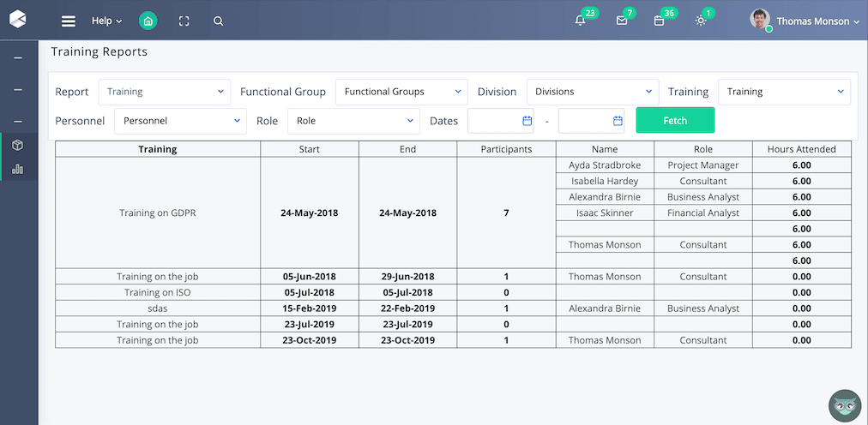Select the cube icon in left sidebar
Image resolution: width=868 pixels, height=425 pixels.
point(18,146)
